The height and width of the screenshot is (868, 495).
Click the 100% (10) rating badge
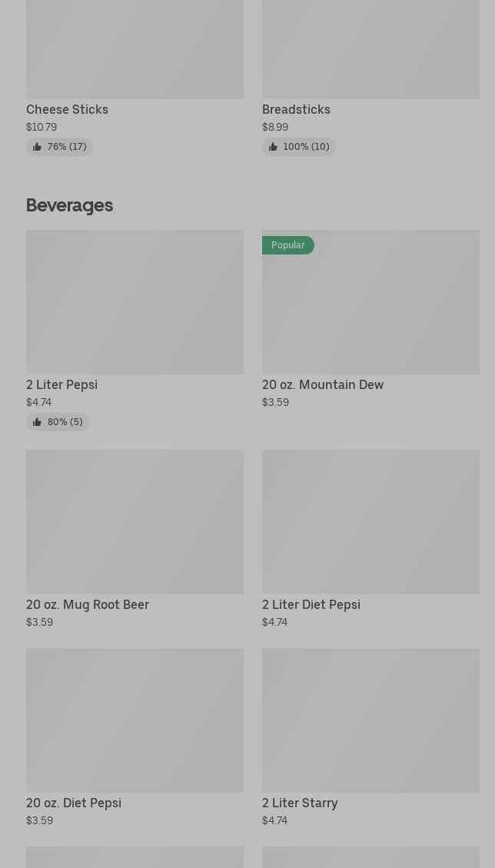point(299,147)
